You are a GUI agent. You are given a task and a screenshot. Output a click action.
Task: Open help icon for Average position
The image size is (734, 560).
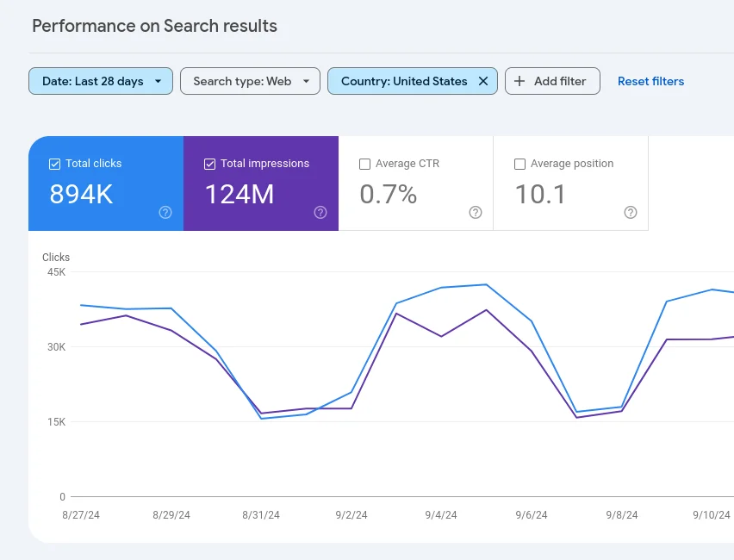pyautogui.click(x=631, y=213)
